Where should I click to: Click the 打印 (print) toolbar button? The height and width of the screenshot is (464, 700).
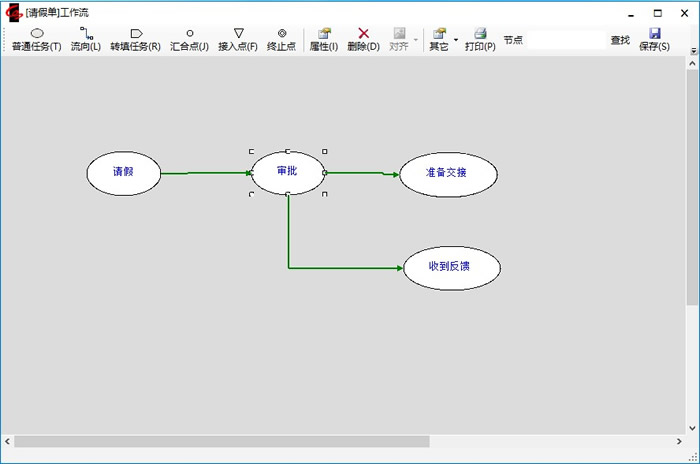[480, 39]
